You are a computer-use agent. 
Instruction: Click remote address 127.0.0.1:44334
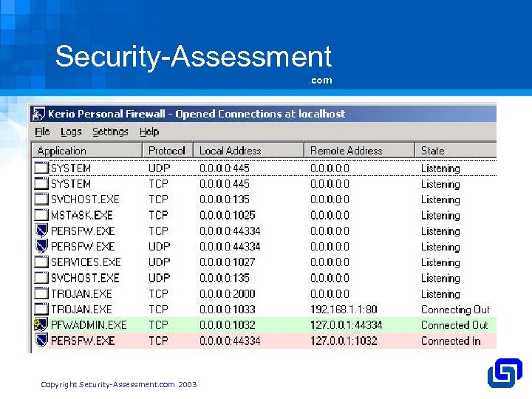tap(347, 325)
